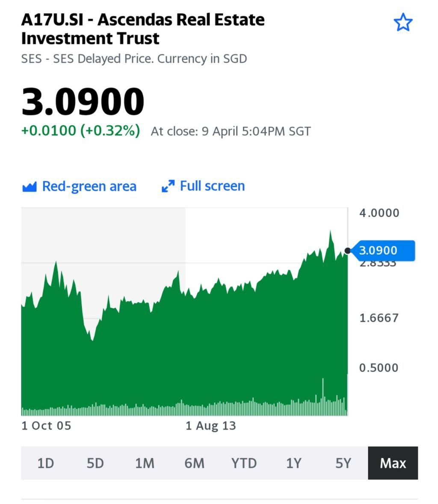Select the 5D time range
The width and height of the screenshot is (438, 504).
95,463
